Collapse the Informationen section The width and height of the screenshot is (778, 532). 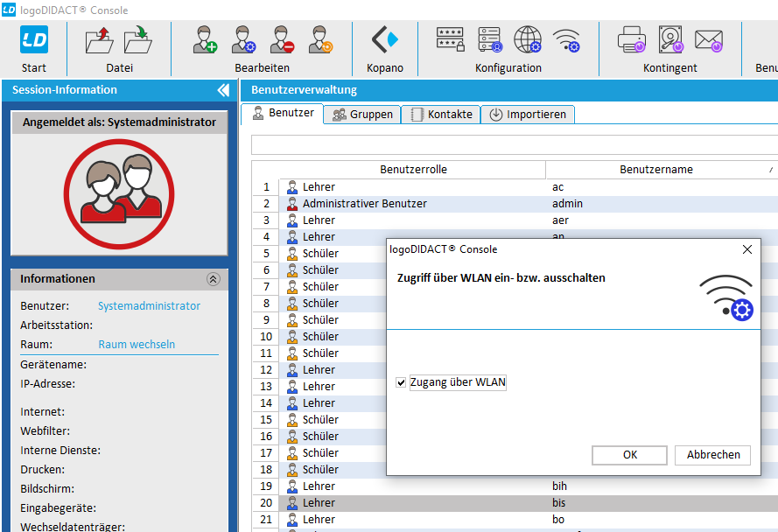[x=214, y=279]
